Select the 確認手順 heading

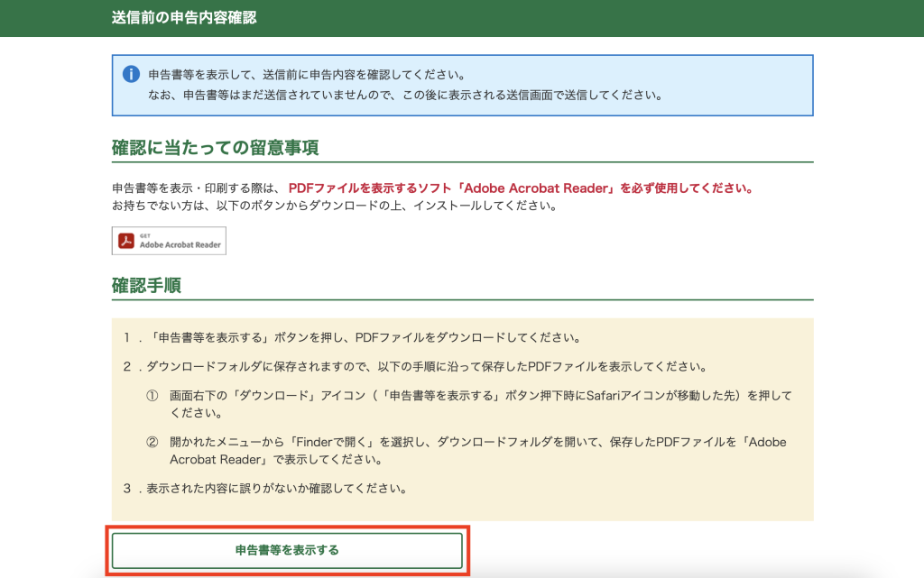point(146,286)
